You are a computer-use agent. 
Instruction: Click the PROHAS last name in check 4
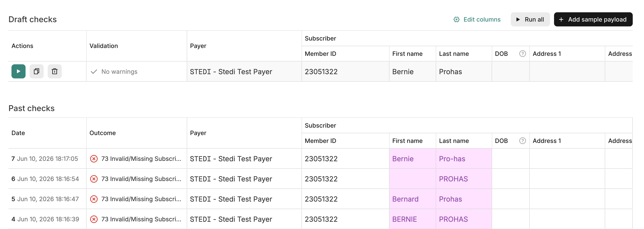(x=464, y=219)
